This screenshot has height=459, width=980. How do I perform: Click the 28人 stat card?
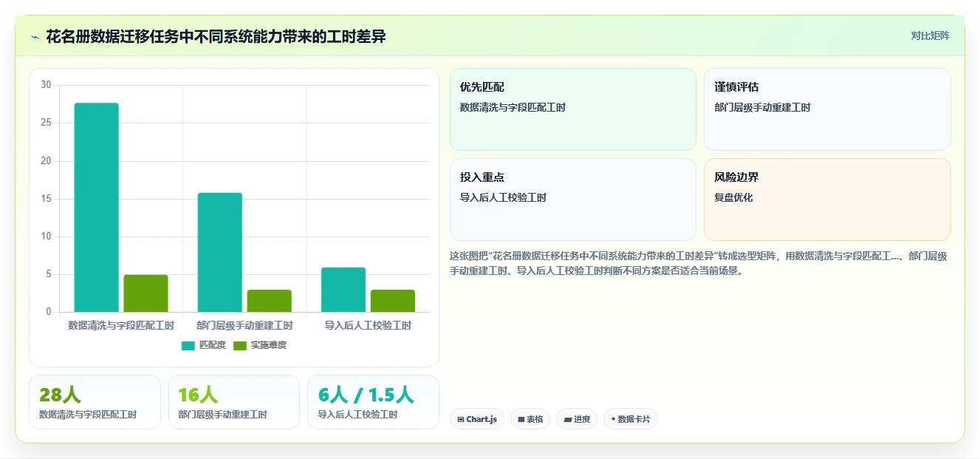pyautogui.click(x=95, y=402)
